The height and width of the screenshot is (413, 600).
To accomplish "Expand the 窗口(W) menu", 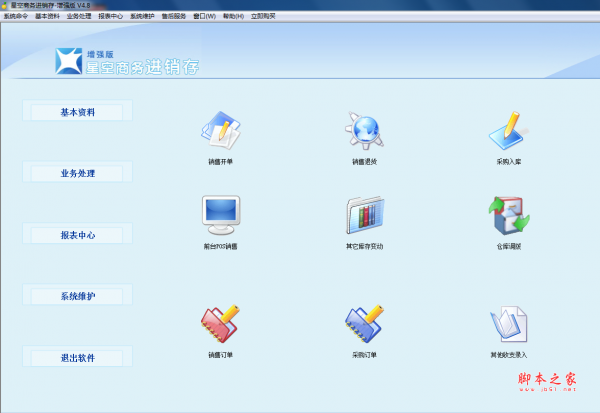I will [x=205, y=17].
